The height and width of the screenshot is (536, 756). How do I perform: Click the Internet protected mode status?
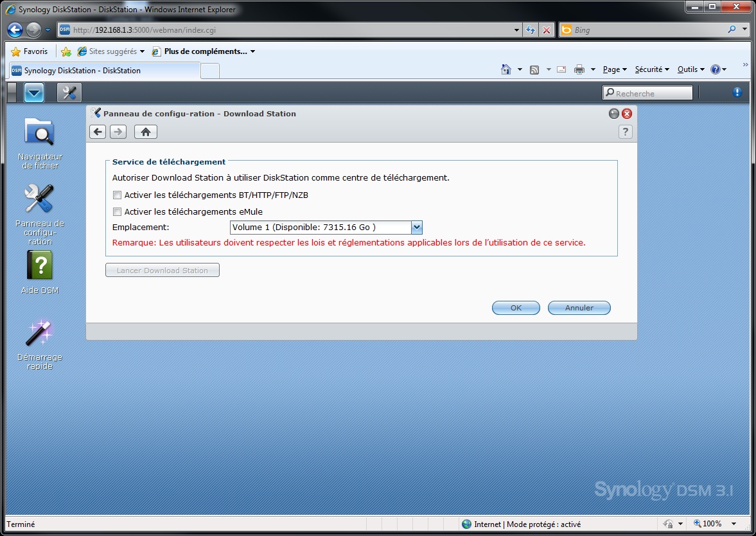click(522, 524)
